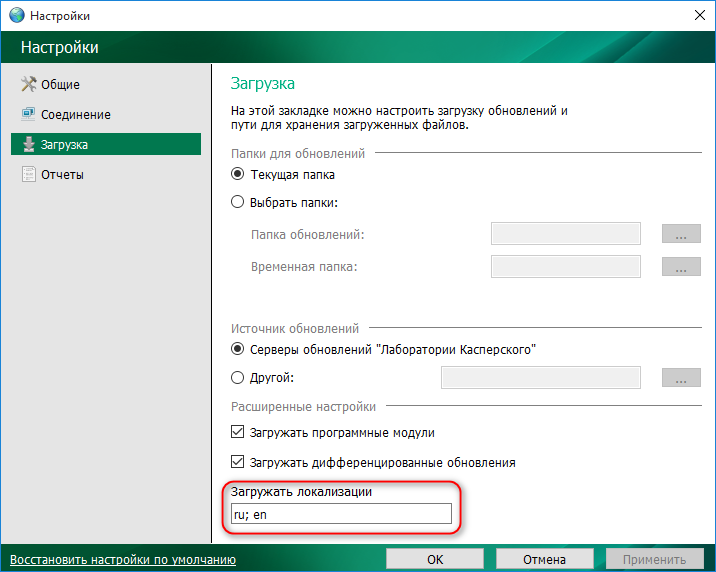Select Kaspersky Lab update servers as source

point(237,349)
